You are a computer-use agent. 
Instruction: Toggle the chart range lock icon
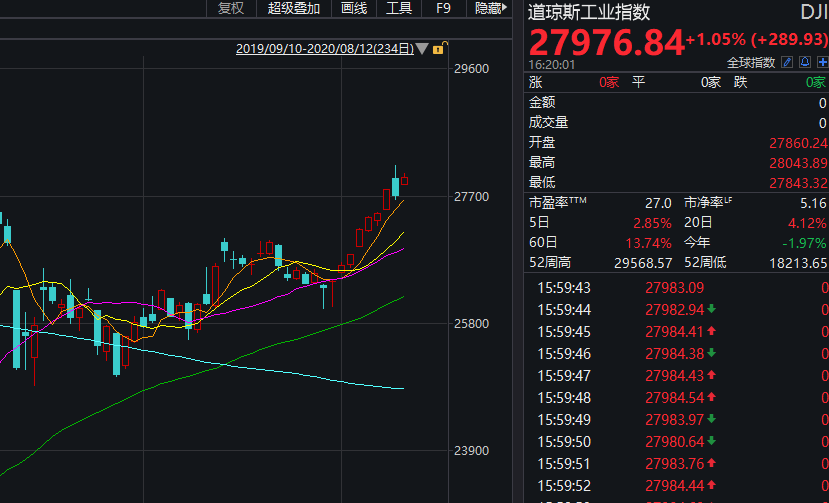pyautogui.click(x=439, y=48)
